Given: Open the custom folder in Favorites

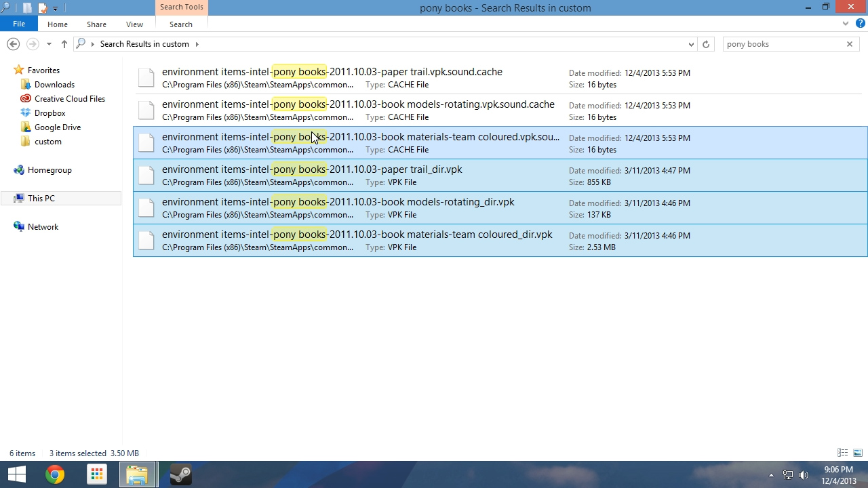Looking at the screenshot, I should [48, 142].
